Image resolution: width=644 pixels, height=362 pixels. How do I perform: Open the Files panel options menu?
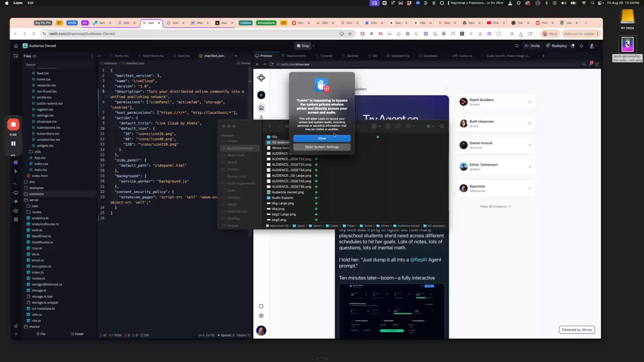pyautogui.click(x=92, y=56)
